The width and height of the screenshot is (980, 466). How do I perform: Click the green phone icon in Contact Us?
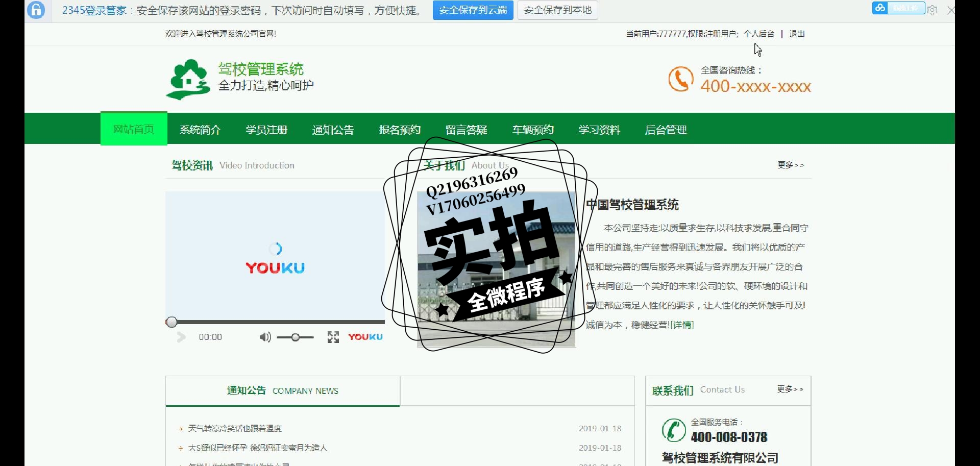pyautogui.click(x=674, y=430)
